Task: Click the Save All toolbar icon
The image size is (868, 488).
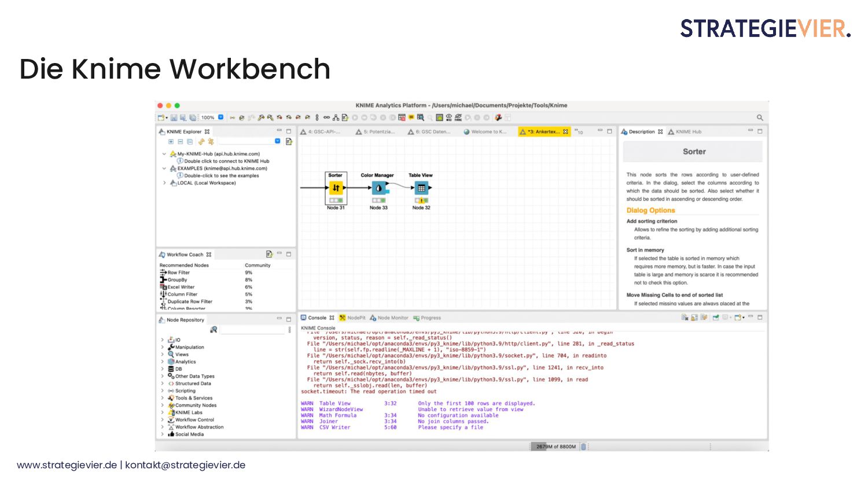Action: (193, 117)
